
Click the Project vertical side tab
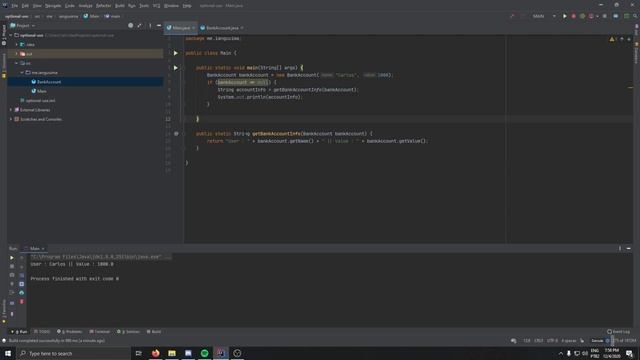4,35
